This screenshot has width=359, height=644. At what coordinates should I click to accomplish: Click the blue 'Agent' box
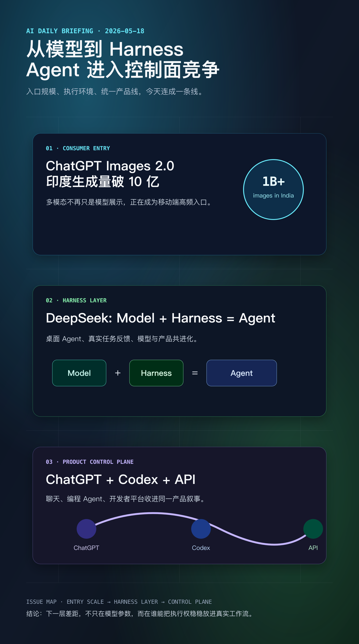(242, 373)
